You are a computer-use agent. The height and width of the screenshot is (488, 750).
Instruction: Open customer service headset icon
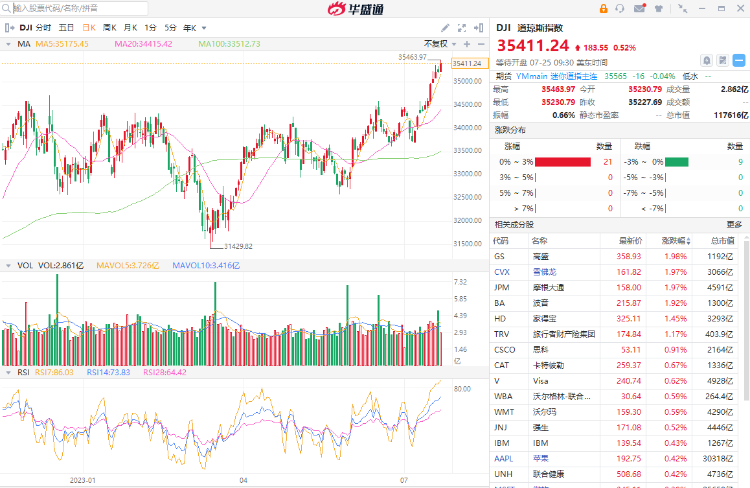click(620, 9)
